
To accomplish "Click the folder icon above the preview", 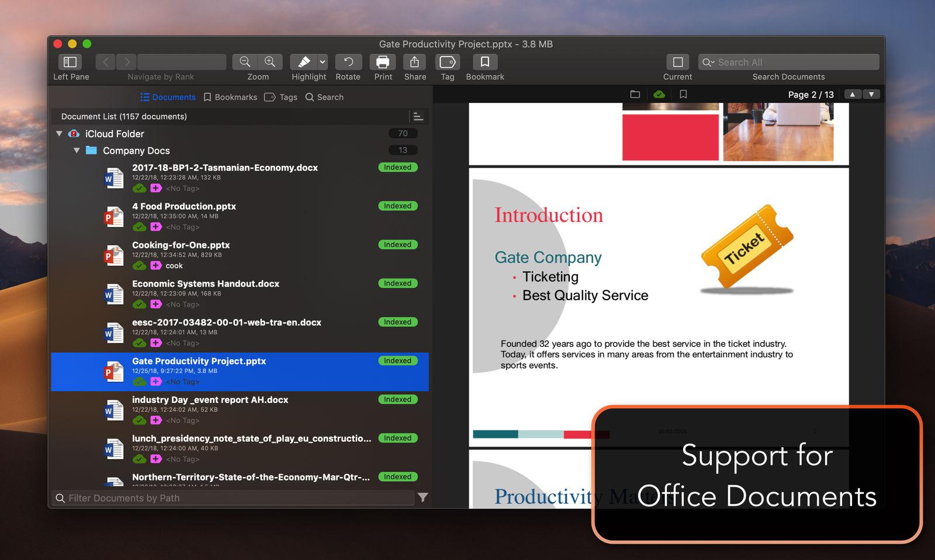I will pos(635,94).
